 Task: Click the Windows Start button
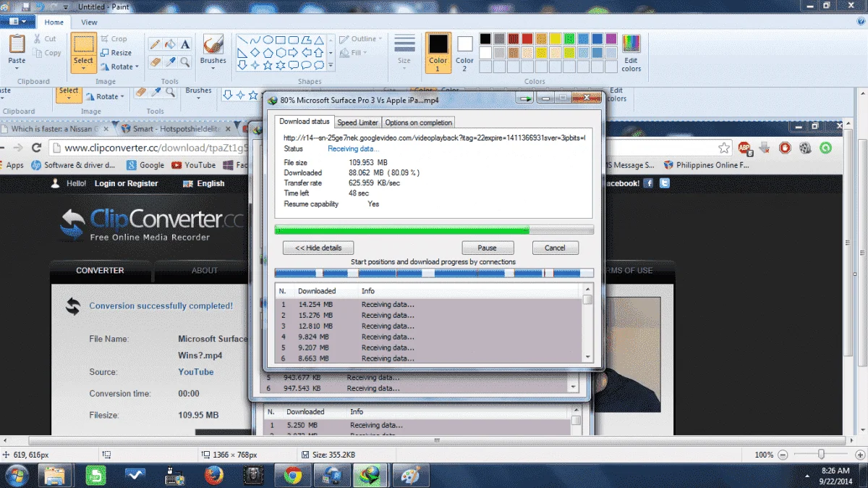[x=16, y=476]
